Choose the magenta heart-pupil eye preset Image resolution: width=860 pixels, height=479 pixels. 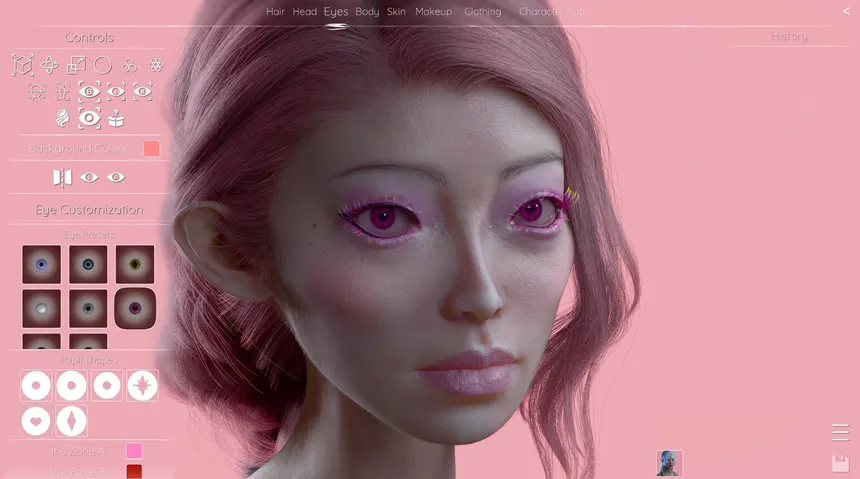click(135, 308)
